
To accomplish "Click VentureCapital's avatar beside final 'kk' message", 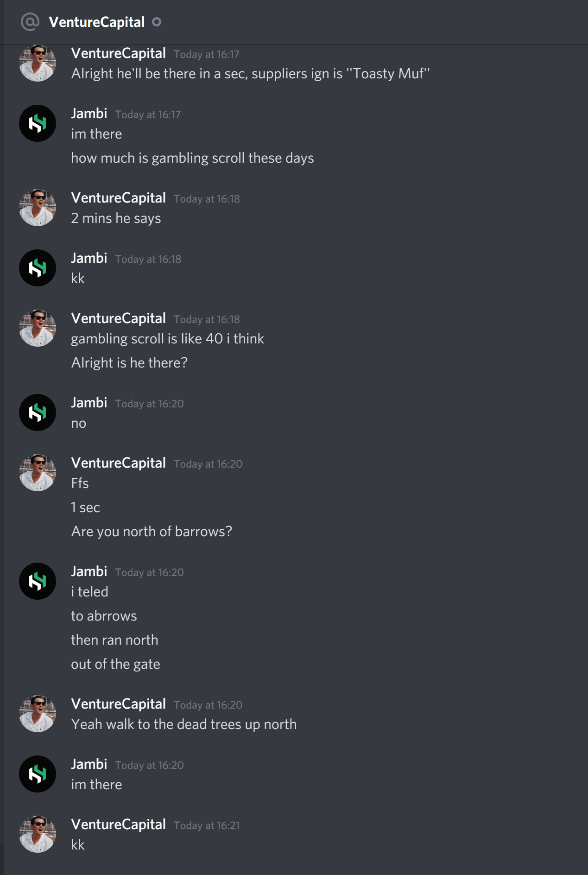I will [38, 834].
